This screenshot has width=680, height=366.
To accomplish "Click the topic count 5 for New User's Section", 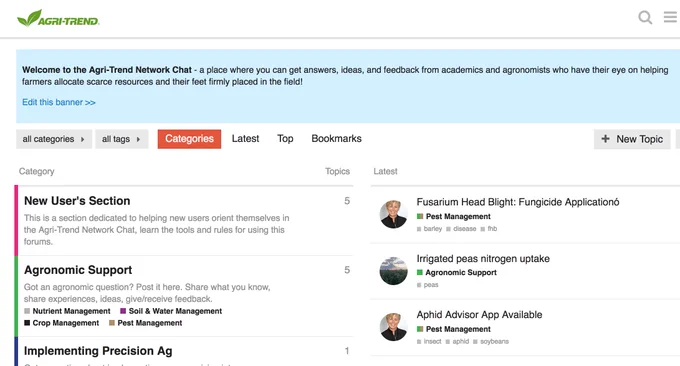I will 347,201.
